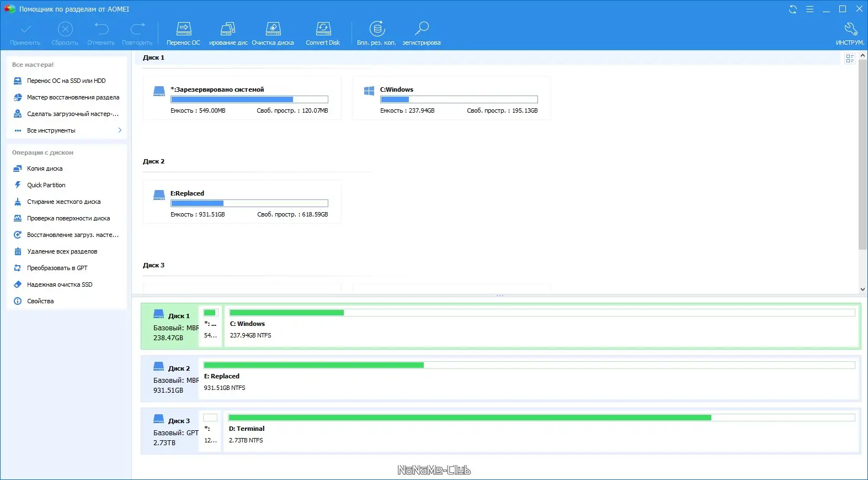Open the Wipe Disk (Очистка диска) tool
Screen dimensions: 868x480
(x=273, y=34)
